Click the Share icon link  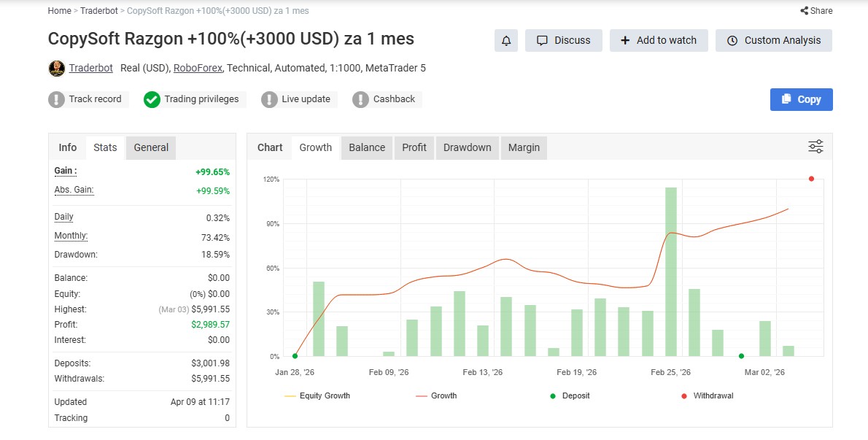(816, 10)
